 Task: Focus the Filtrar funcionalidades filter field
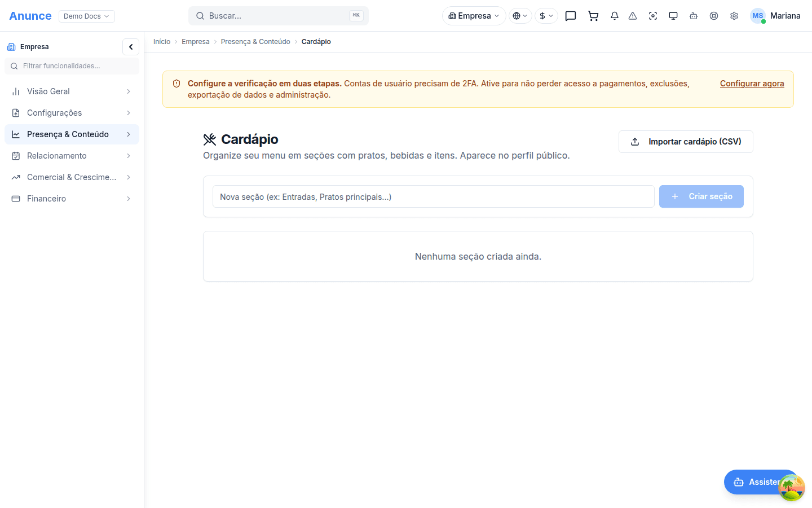click(72, 66)
